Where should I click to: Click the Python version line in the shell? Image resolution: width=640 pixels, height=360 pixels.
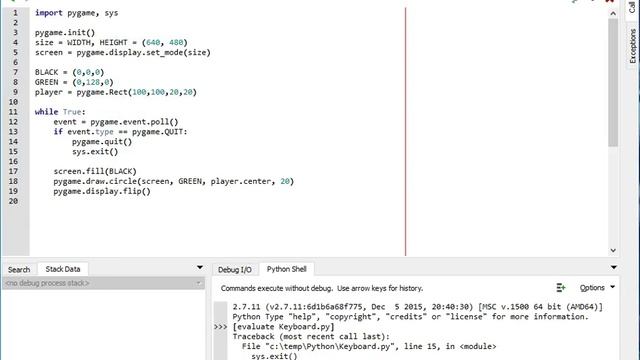tap(418, 307)
